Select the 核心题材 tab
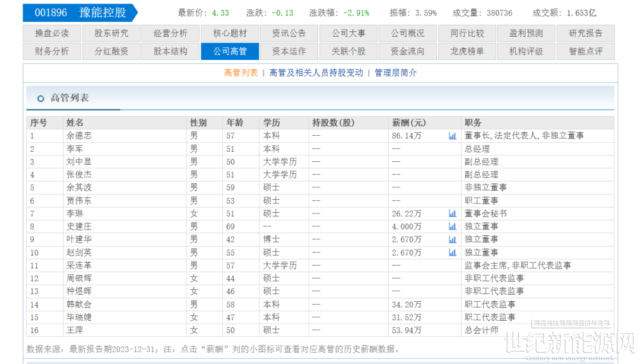Screen dimensions: 641x364 coord(230,34)
